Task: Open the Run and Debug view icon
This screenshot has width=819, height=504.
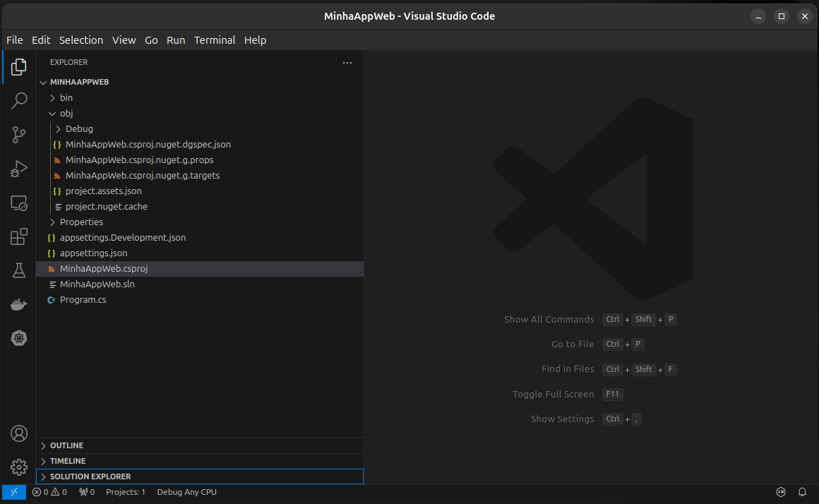Action: 19,169
